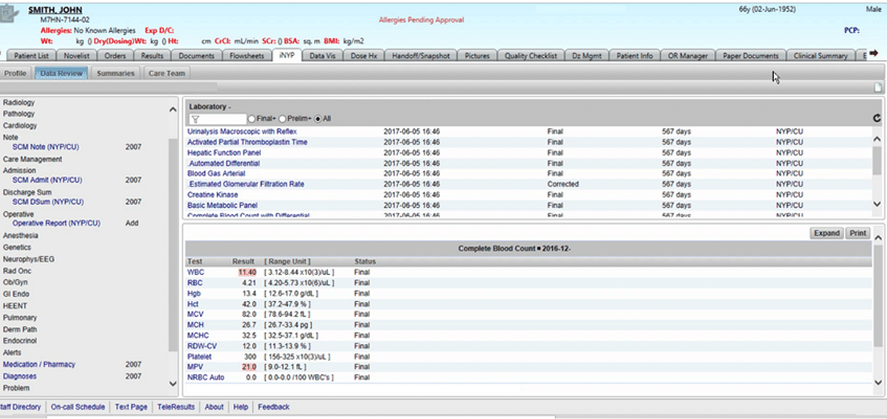Select Cardiology in the category list

pos(20,126)
